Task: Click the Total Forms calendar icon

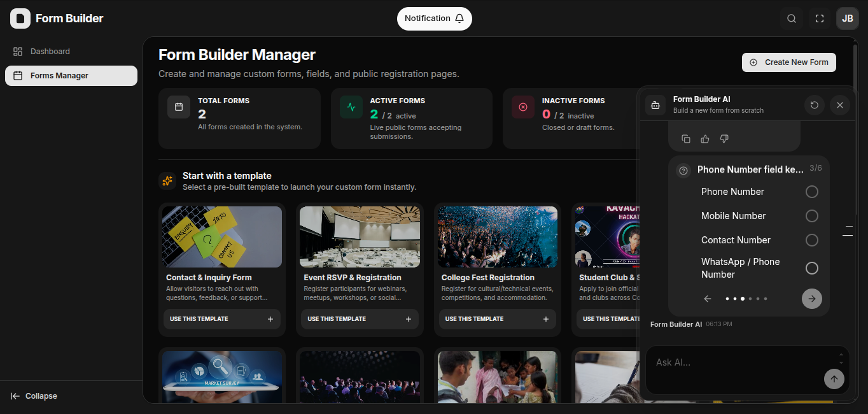Action: pyautogui.click(x=179, y=107)
